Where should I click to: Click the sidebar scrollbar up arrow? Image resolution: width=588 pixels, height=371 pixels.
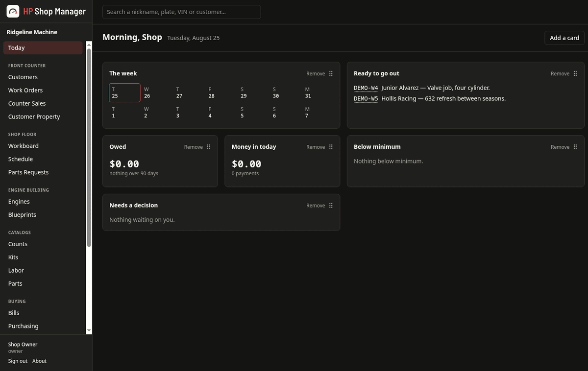[89, 45]
